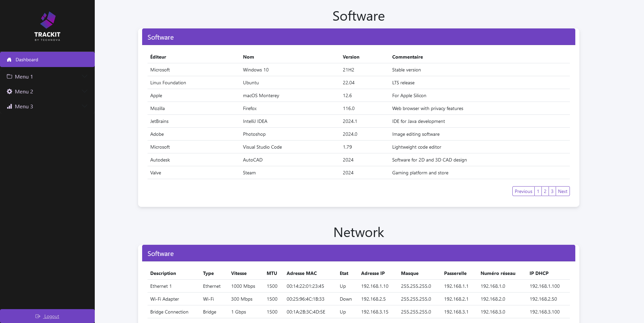Open Menu 2 in sidebar
Viewport: 644px width, 323px height.
tap(47, 91)
